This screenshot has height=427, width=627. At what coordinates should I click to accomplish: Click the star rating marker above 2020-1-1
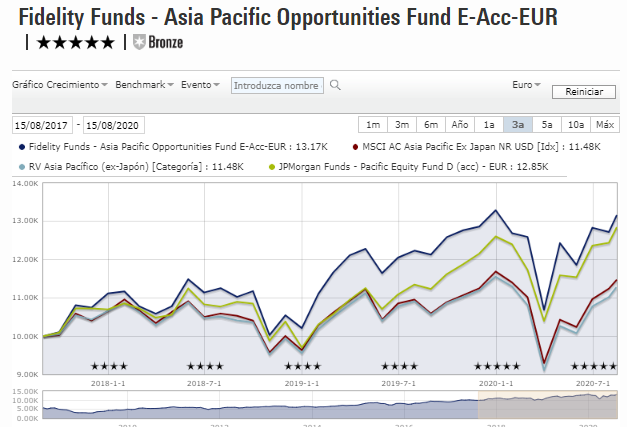click(496, 366)
